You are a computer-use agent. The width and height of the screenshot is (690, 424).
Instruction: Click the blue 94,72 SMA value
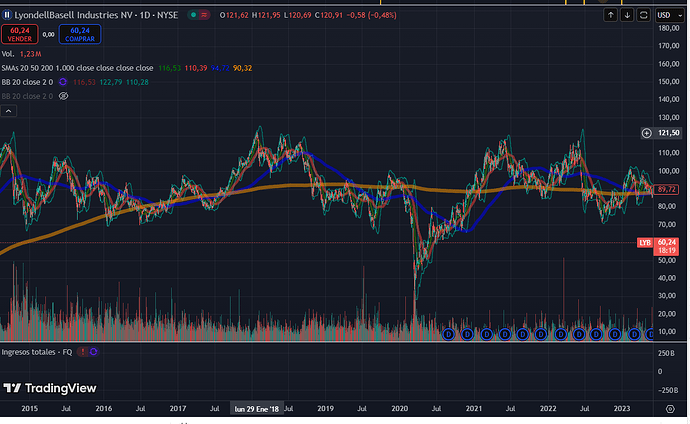coord(220,68)
